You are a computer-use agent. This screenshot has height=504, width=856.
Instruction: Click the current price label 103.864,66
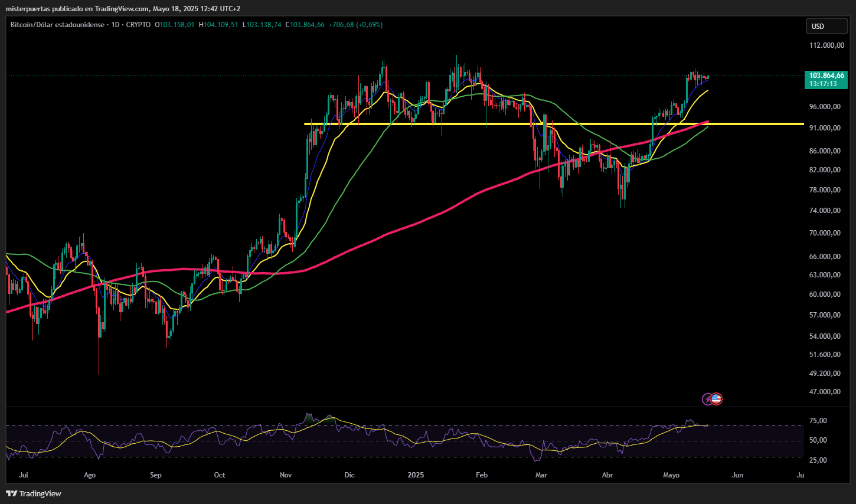coord(826,76)
